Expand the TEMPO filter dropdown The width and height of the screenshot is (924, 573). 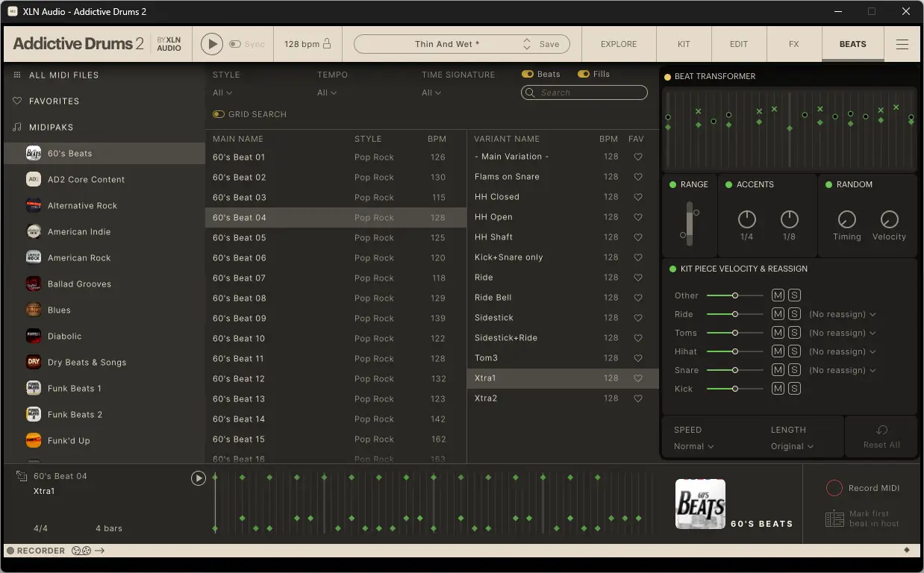pyautogui.click(x=327, y=93)
